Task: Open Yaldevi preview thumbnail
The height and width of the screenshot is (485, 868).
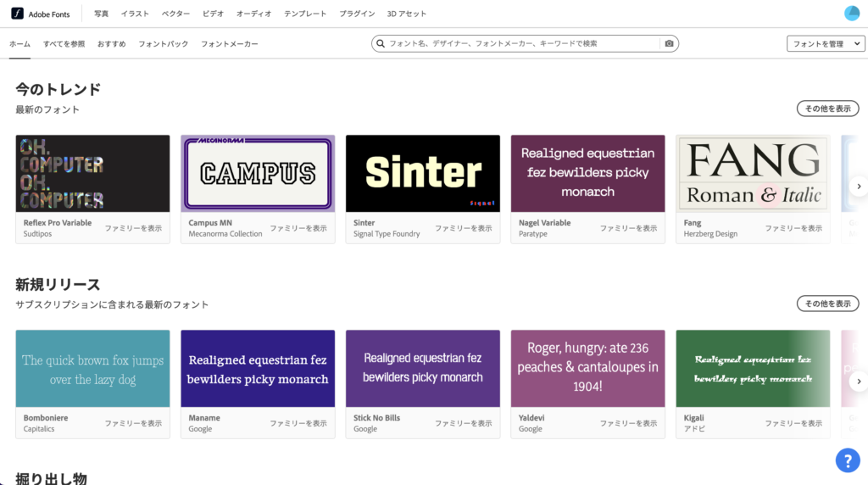Action: [x=588, y=368]
